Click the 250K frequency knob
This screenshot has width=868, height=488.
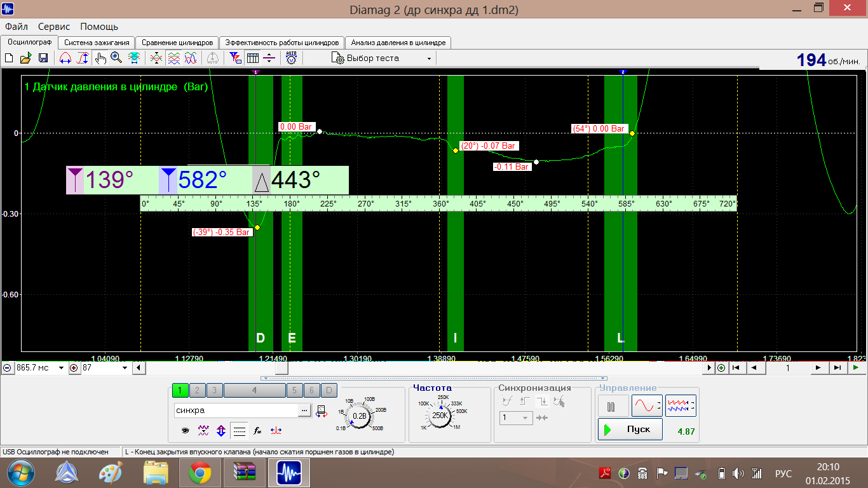click(x=439, y=415)
